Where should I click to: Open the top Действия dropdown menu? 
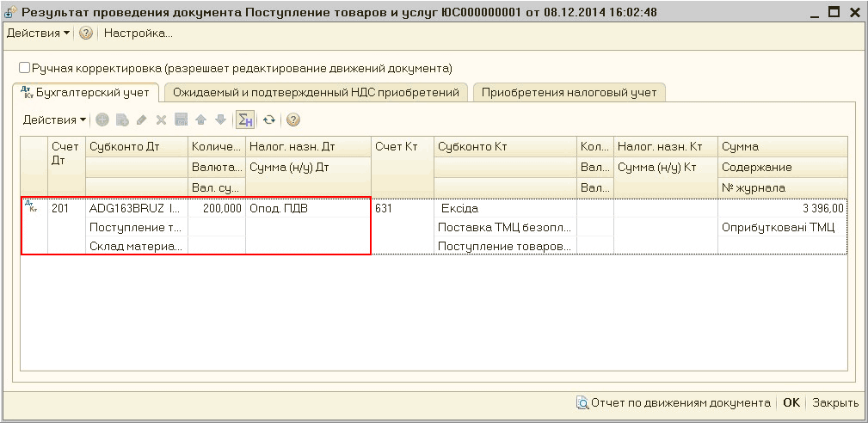[38, 34]
